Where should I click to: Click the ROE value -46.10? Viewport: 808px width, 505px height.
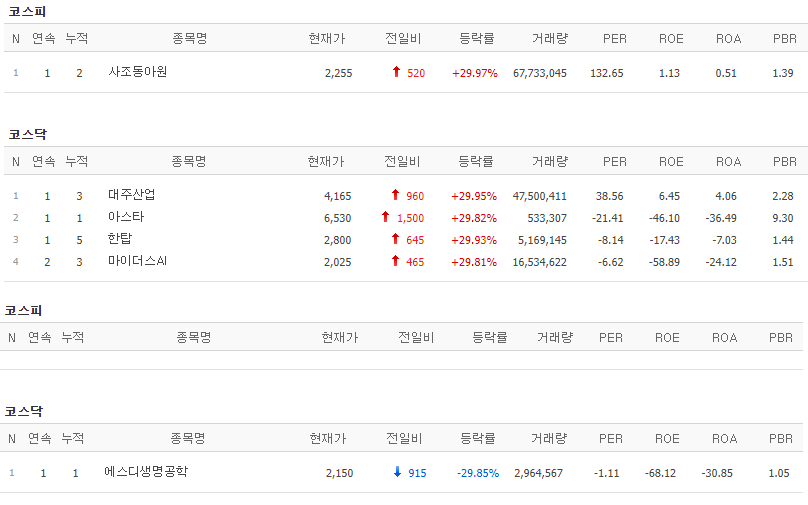coord(664,218)
